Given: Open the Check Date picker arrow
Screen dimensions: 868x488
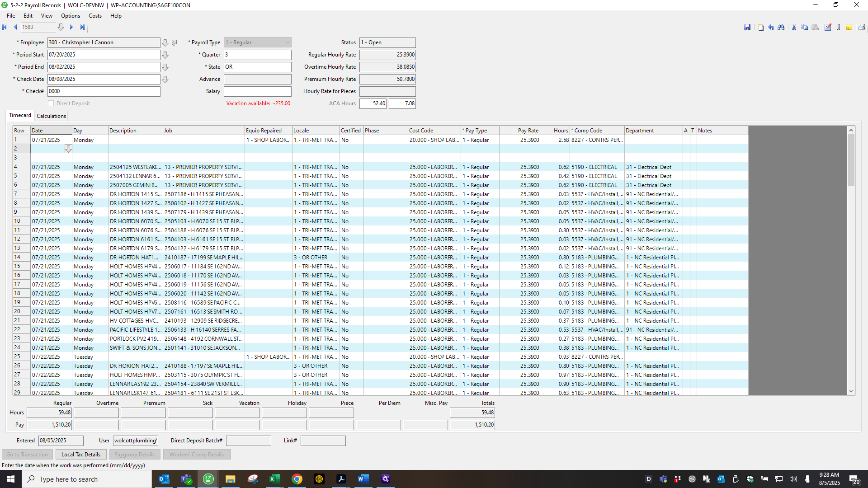Looking at the screenshot, I should (x=165, y=79).
